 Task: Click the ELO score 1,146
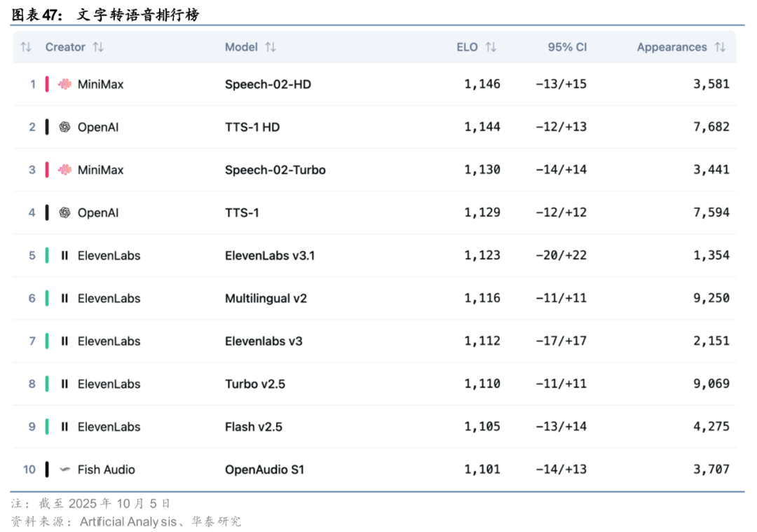coord(482,84)
